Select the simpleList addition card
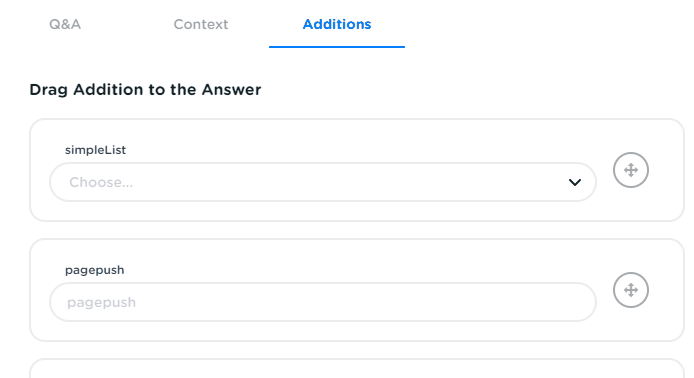 (357, 170)
